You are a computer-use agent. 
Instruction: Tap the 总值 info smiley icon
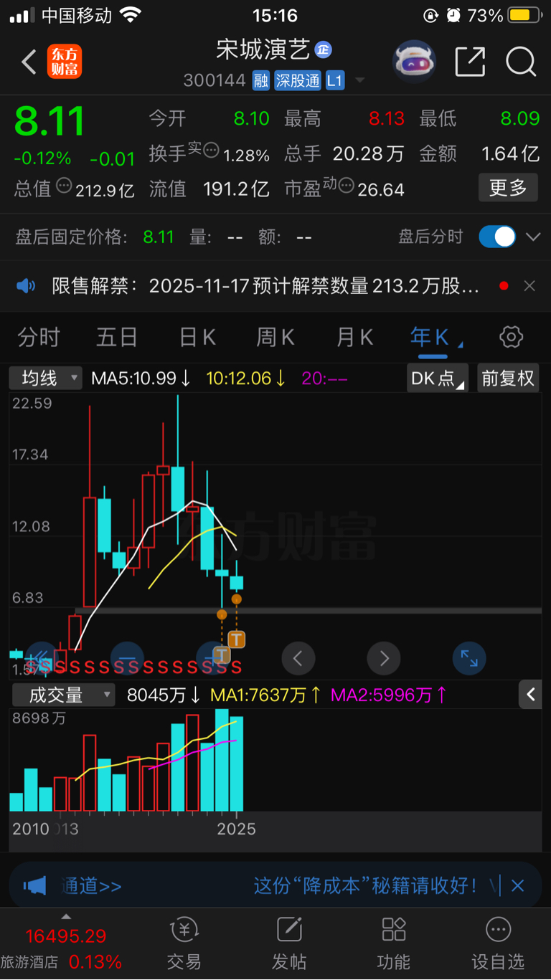pyautogui.click(x=64, y=186)
